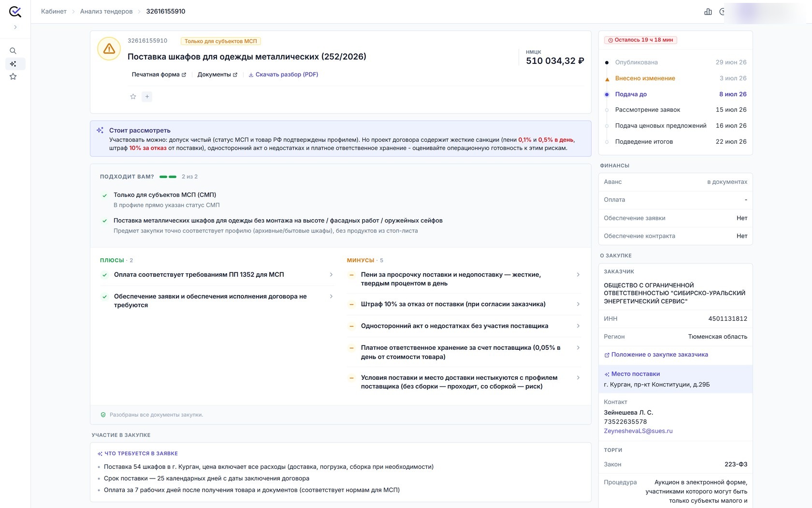Click breadcrumb tender number 32616155910
The height and width of the screenshot is (508, 812).
[166, 12]
